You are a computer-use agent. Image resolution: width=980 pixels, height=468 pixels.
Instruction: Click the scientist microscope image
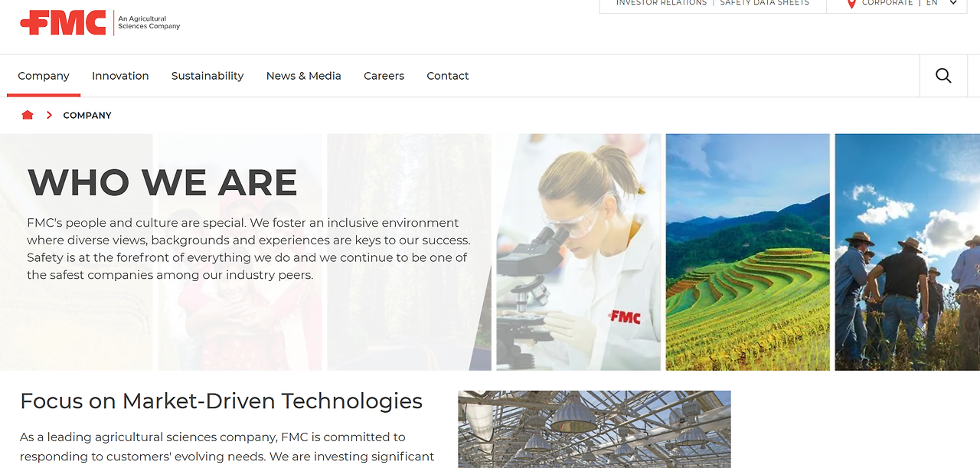pos(578,252)
